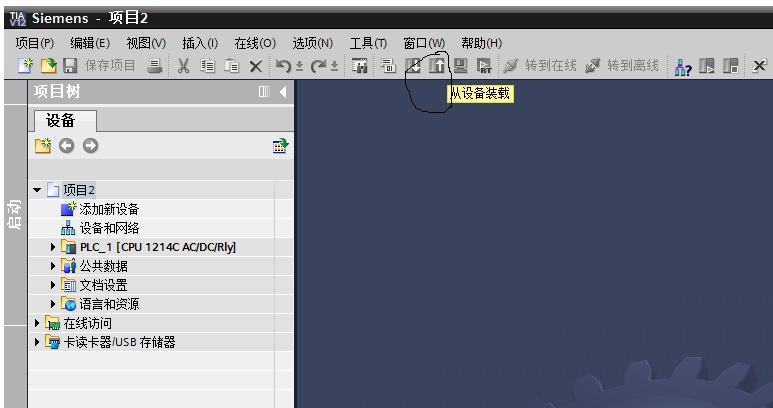Image resolution: width=773 pixels, height=408 pixels.
Task: Click the Start runtime RT icon
Action: pos(484,66)
